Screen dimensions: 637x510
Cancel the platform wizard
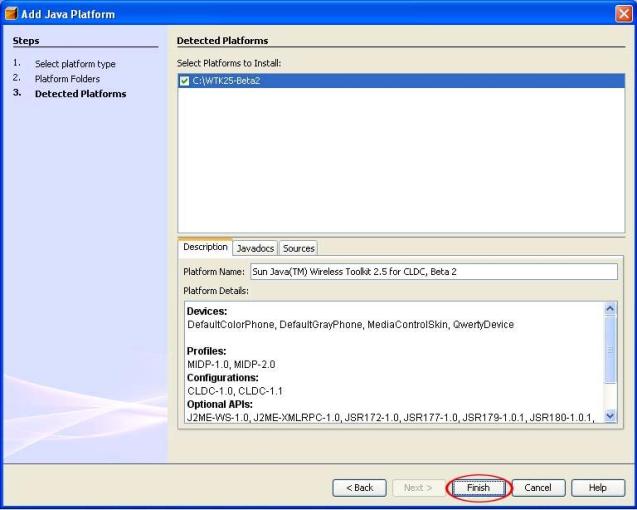click(x=538, y=487)
